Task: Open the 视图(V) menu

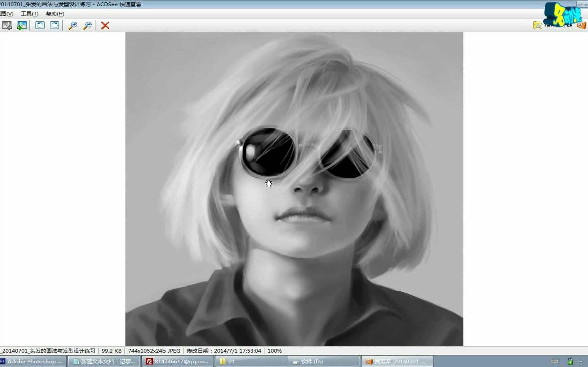Action: [x=7, y=14]
